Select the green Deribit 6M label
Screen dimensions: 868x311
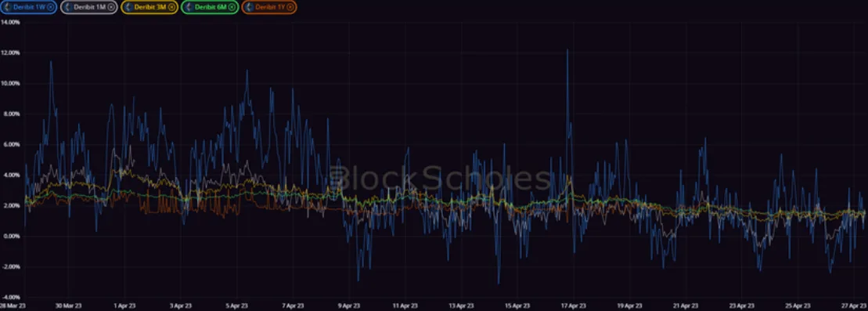pos(211,7)
